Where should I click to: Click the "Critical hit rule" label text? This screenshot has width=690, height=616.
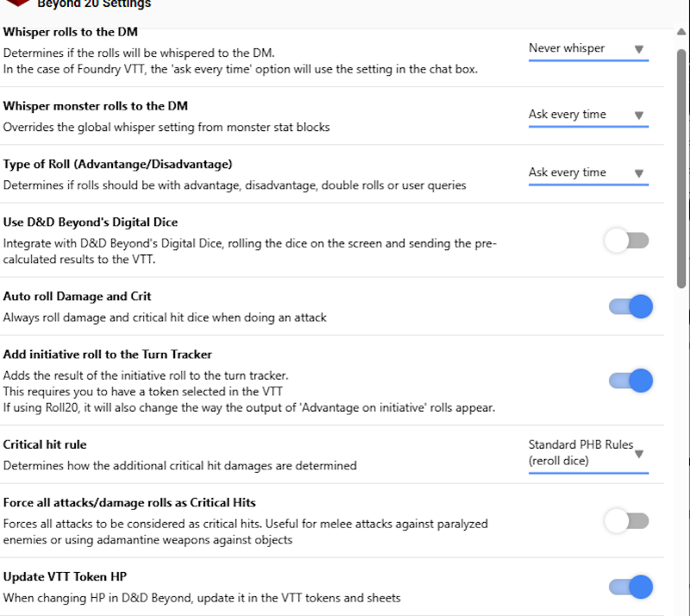click(x=45, y=445)
